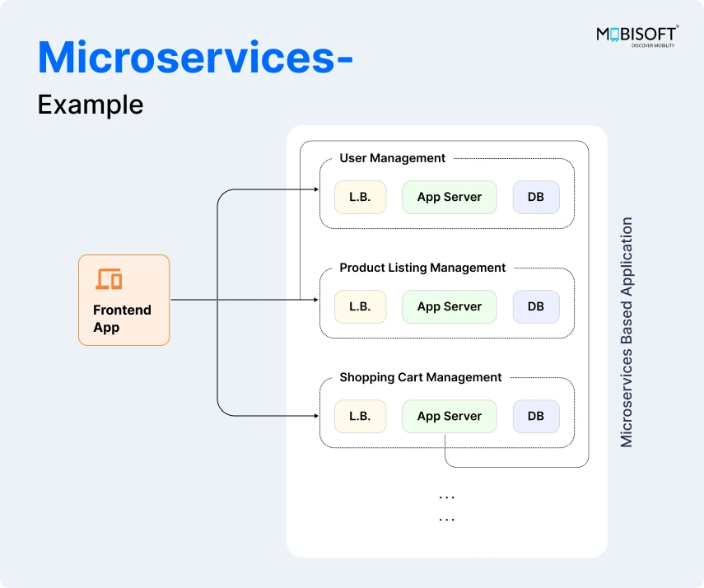
Task: Select the App Server in User Management
Action: click(x=450, y=197)
